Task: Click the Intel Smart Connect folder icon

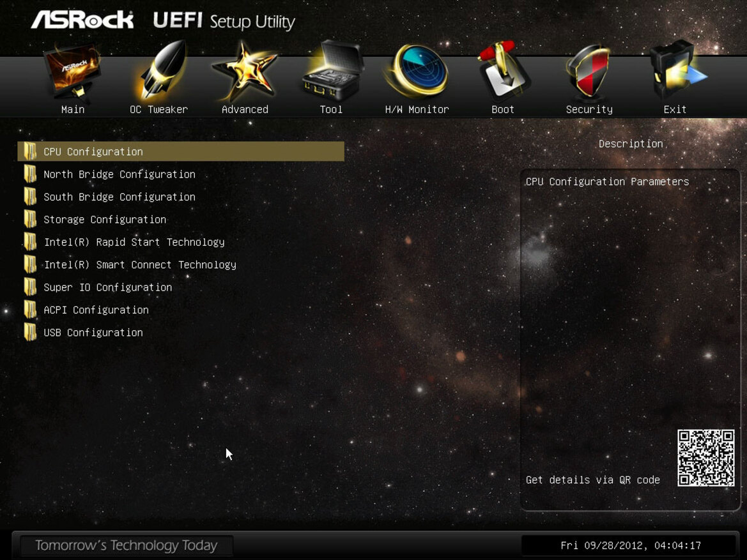Action: tap(31, 265)
